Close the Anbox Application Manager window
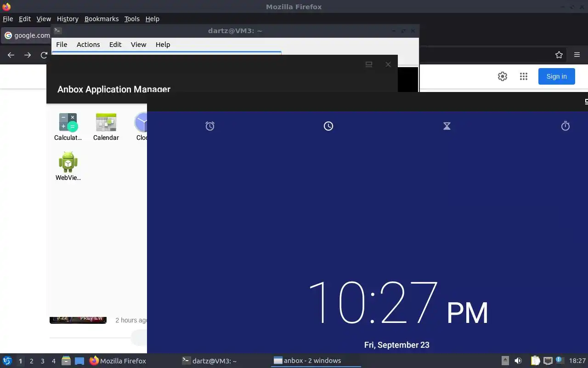588x368 pixels. pyautogui.click(x=388, y=64)
